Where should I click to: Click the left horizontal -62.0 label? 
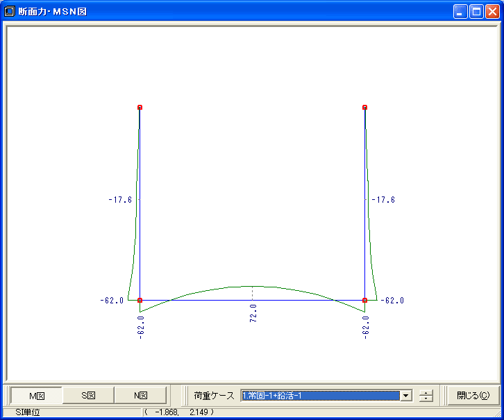click(x=112, y=301)
